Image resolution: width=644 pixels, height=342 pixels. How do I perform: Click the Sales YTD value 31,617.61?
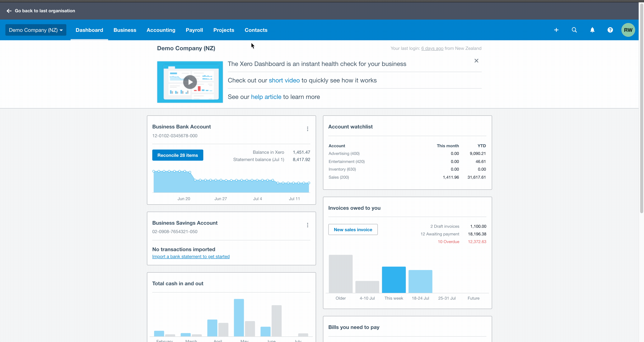point(477,177)
